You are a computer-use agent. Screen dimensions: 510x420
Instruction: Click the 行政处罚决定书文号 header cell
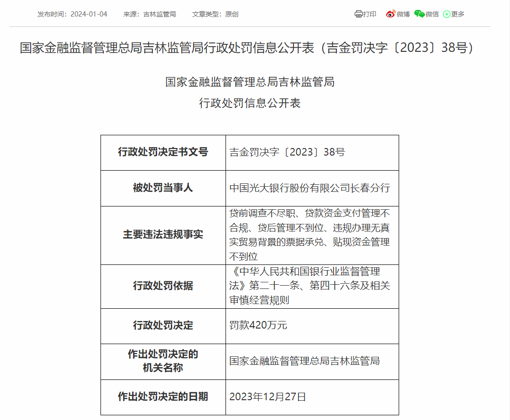[x=163, y=152]
